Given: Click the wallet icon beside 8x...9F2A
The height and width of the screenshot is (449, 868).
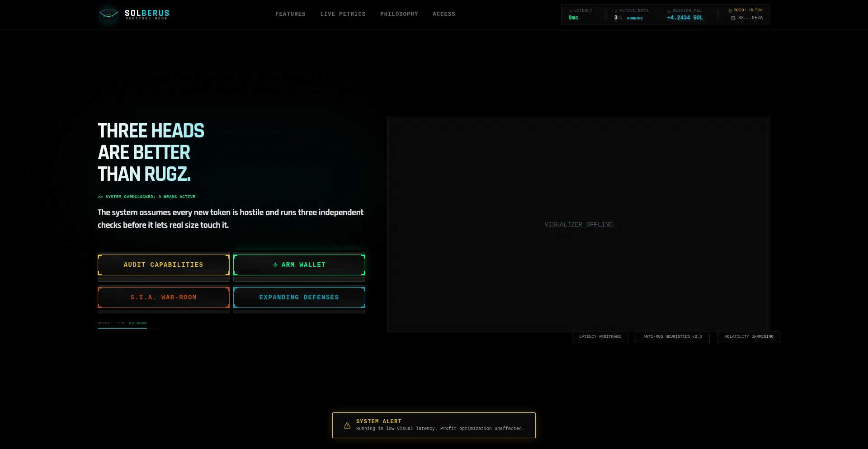Looking at the screenshot, I should [x=733, y=18].
